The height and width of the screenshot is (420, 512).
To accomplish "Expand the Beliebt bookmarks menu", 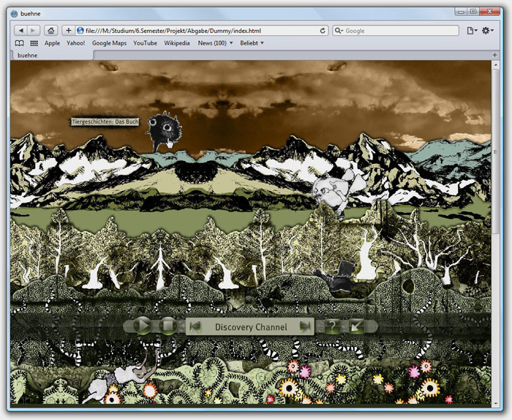I will 252,43.
